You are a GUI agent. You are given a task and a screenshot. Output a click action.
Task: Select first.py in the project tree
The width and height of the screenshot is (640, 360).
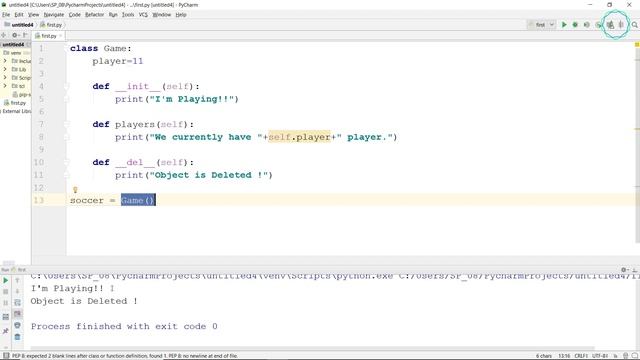[16, 103]
